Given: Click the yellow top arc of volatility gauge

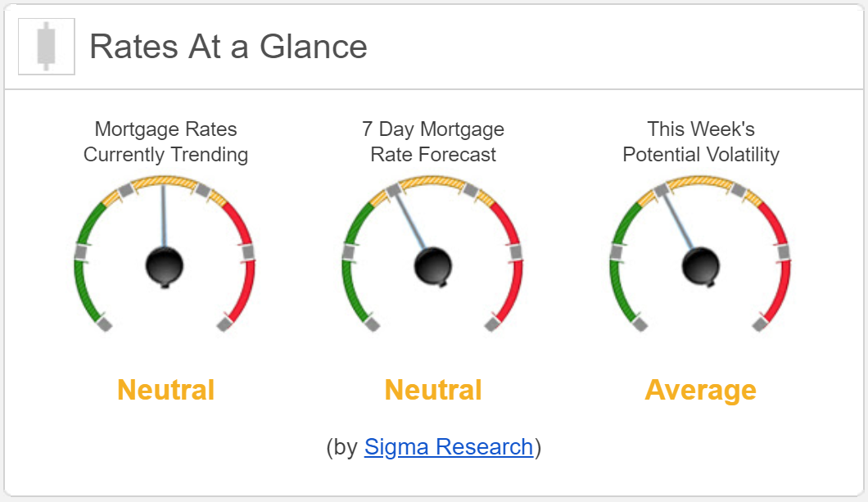Looking at the screenshot, I should click(x=700, y=182).
